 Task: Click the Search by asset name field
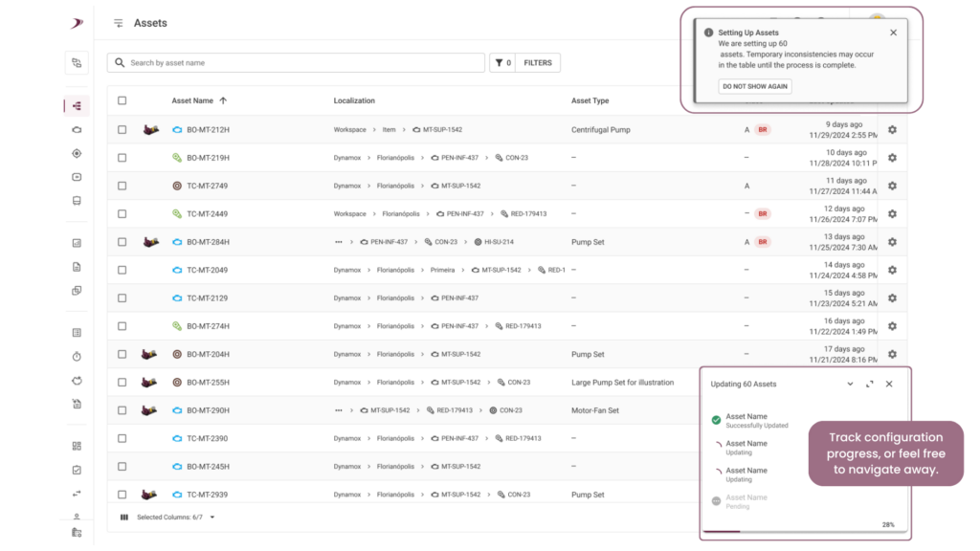click(x=296, y=63)
